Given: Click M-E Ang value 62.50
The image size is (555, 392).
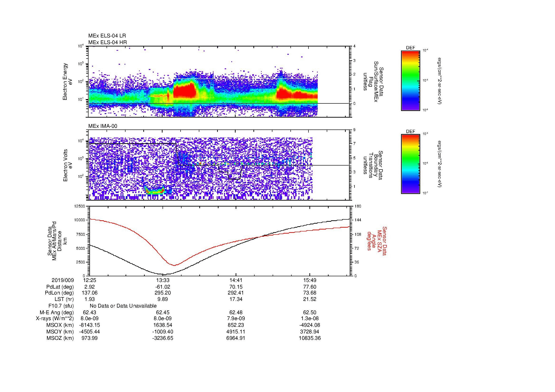Looking at the screenshot, I should click(310, 312).
